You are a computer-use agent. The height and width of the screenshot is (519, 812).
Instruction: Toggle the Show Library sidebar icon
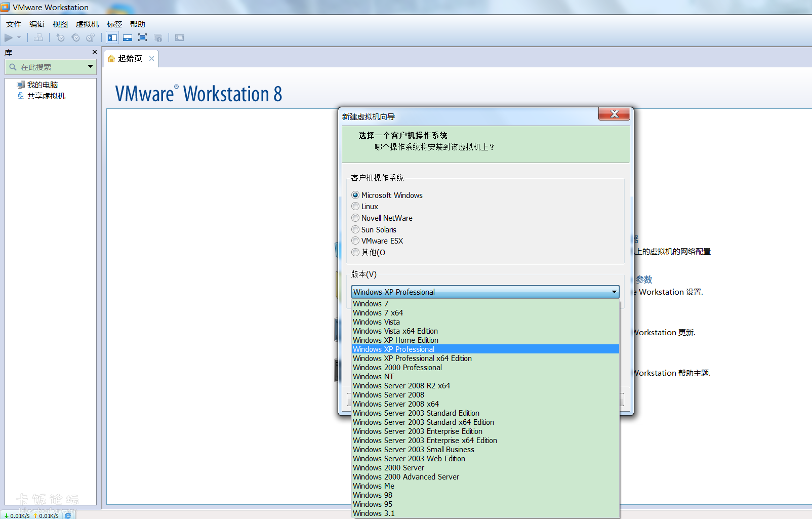pyautogui.click(x=112, y=37)
